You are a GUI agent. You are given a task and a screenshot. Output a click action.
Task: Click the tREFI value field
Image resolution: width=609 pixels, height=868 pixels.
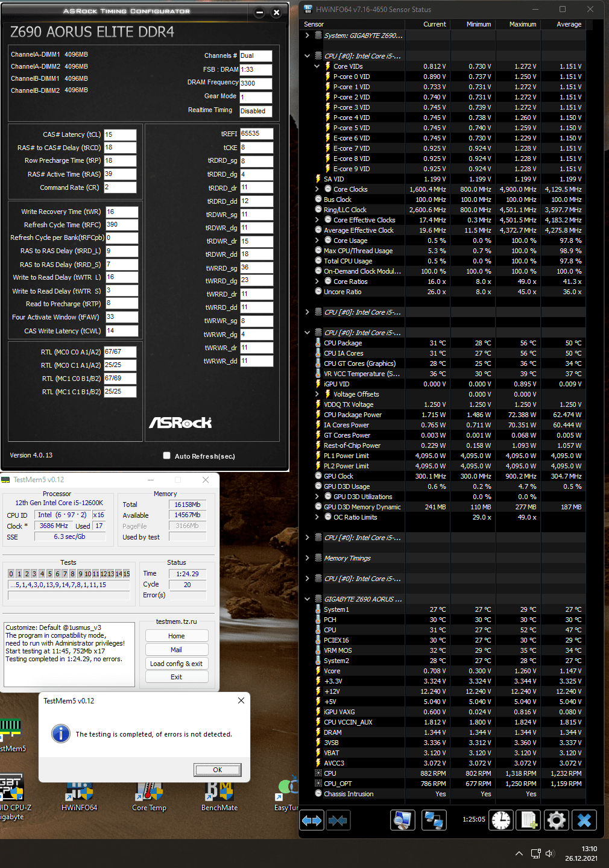point(257,134)
